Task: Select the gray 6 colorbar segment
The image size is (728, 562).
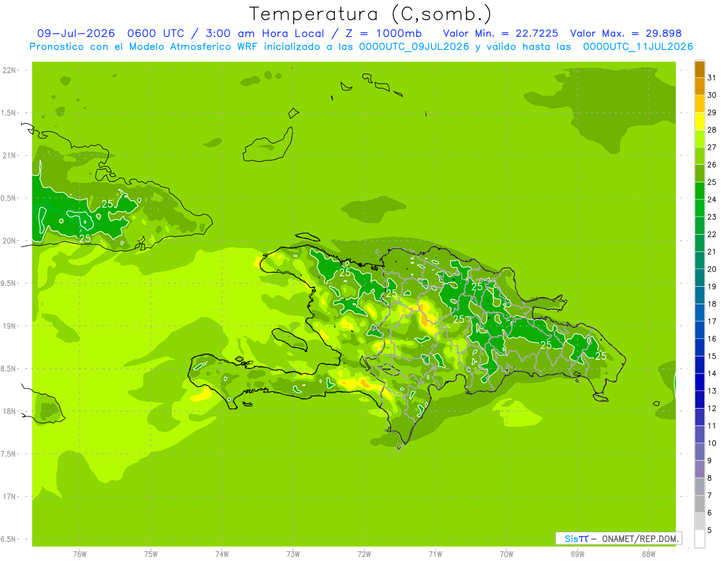Action: point(699,504)
